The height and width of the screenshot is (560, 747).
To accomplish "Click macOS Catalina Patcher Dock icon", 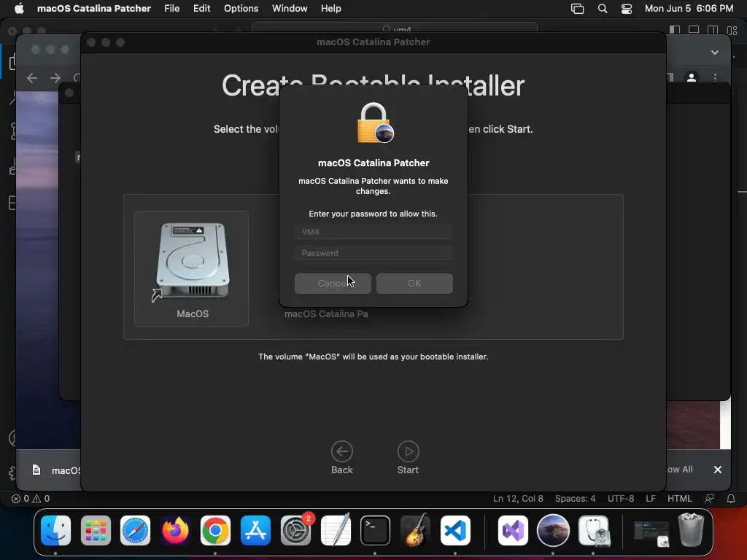I will pos(553,530).
